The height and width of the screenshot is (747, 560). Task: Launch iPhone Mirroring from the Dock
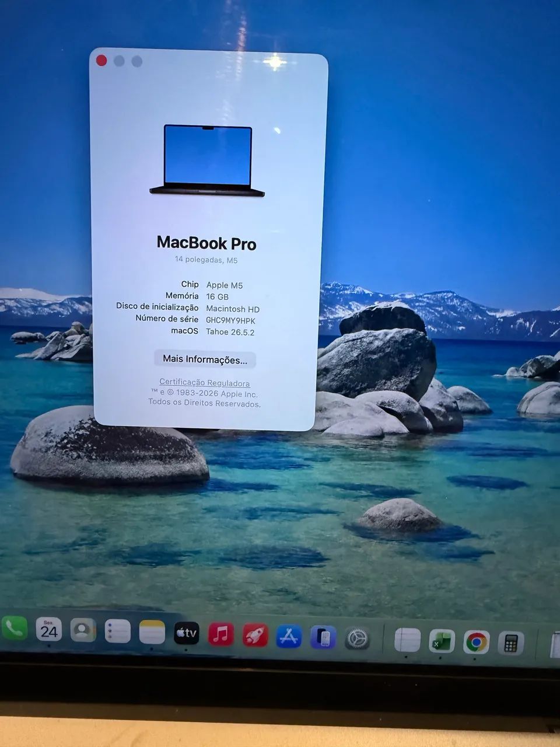coord(323,637)
